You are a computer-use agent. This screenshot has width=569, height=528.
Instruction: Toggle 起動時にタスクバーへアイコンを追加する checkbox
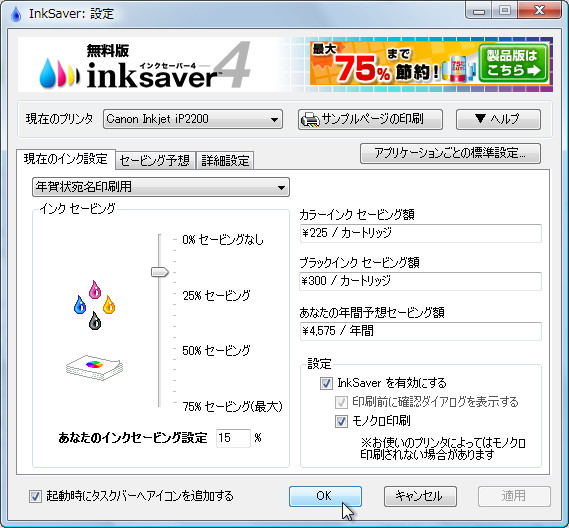[x=35, y=496]
